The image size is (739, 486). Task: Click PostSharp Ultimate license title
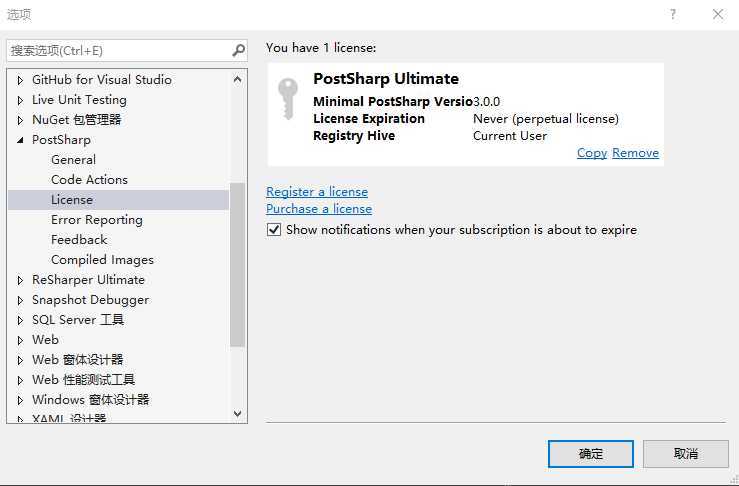pyautogui.click(x=386, y=79)
